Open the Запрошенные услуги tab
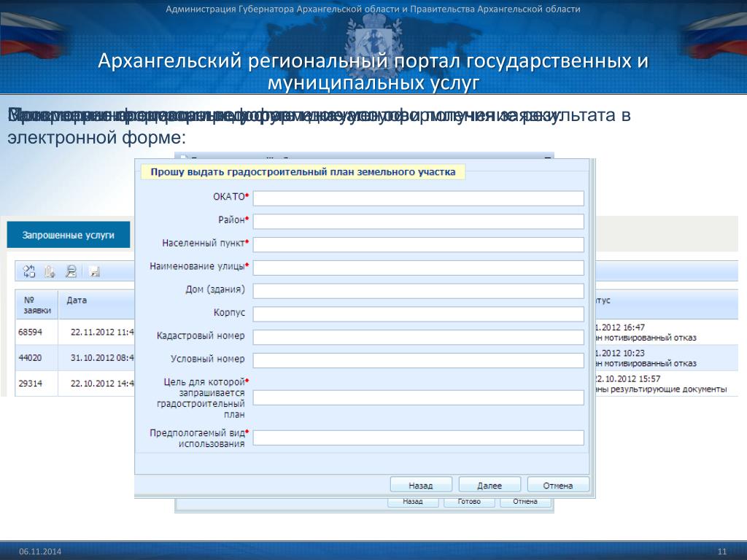The height and width of the screenshot is (560, 747). (68, 235)
